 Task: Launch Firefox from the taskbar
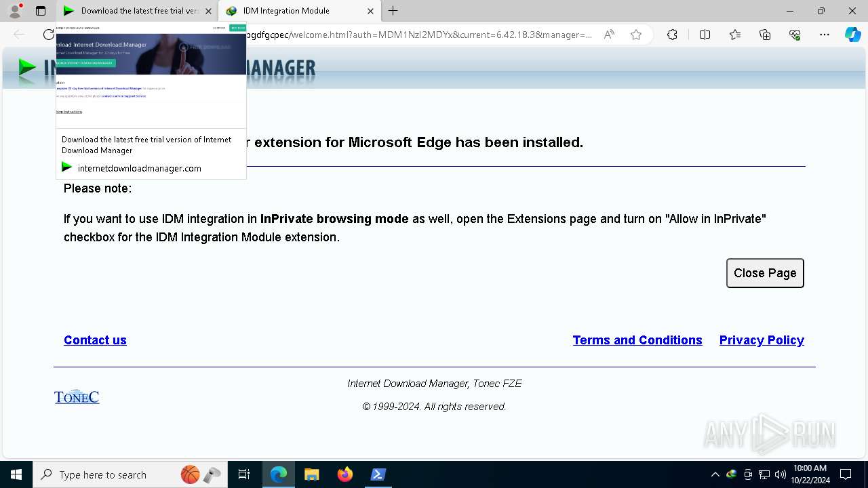click(344, 474)
